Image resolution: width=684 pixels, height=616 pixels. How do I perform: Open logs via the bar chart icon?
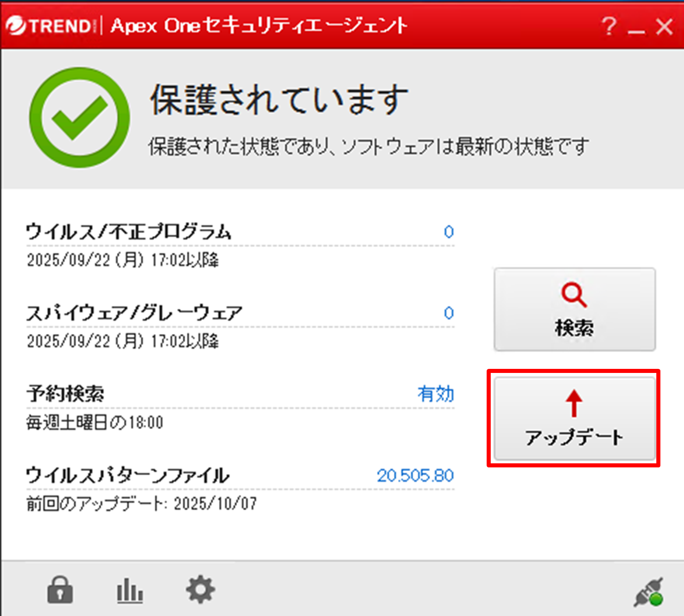click(130, 590)
